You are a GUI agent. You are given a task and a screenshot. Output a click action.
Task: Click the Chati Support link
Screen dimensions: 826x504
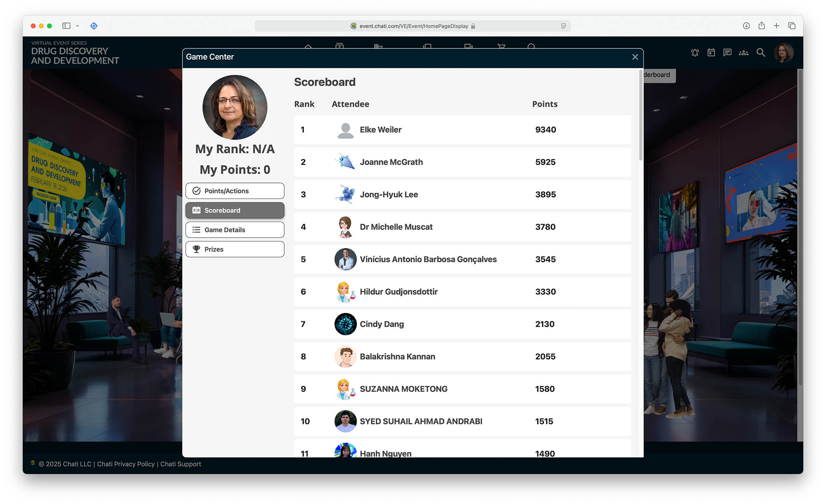(x=180, y=464)
